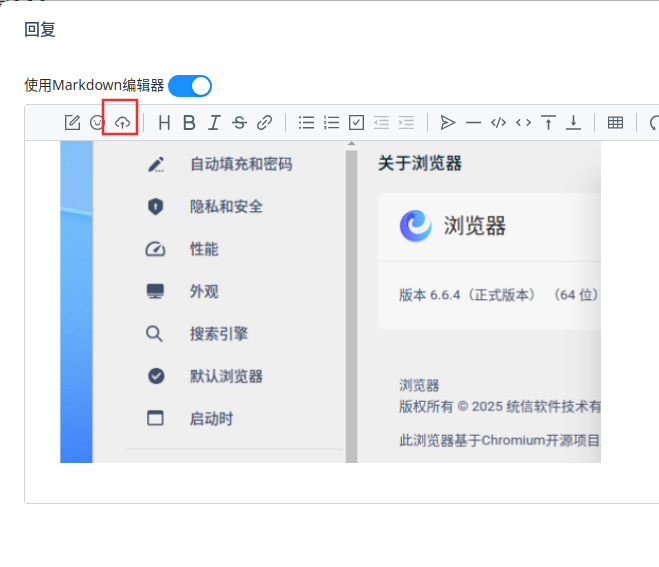
Task: Click the 回复 heading text
Action: (x=40, y=30)
